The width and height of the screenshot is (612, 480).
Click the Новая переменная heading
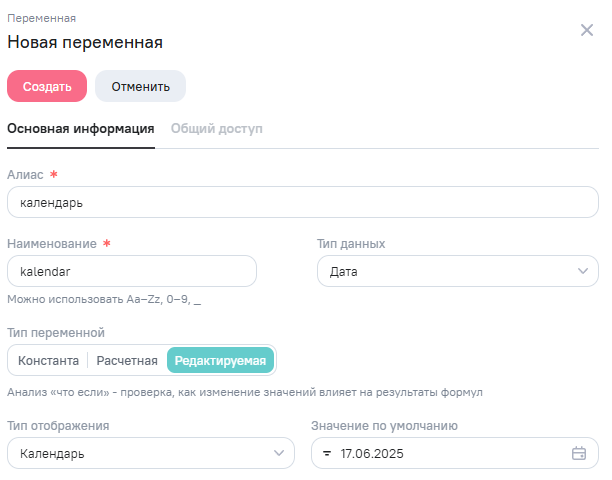pos(85,42)
